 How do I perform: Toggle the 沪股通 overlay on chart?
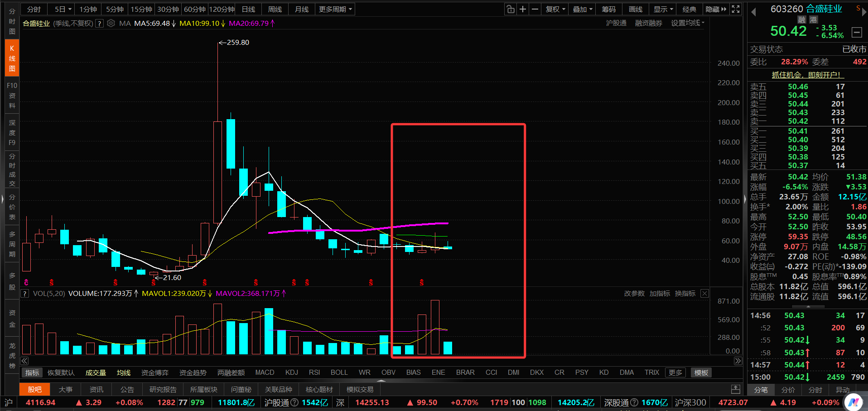point(616,23)
